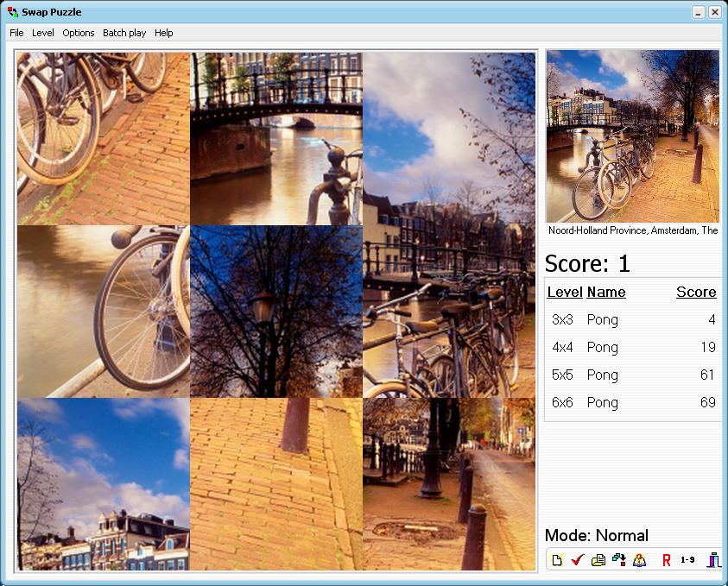Select the blue sky over rooftops tile
This screenshot has width=728, height=586.
click(x=104, y=484)
